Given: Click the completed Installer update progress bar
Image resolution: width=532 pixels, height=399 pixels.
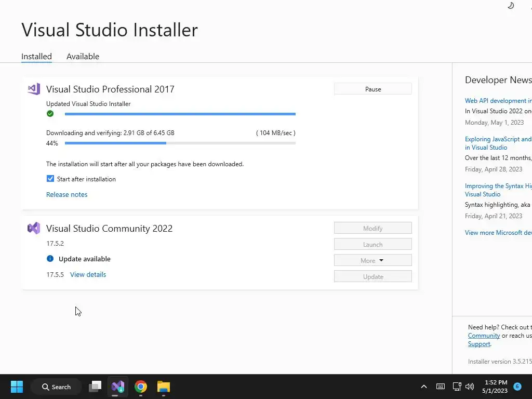Looking at the screenshot, I should pos(180,114).
